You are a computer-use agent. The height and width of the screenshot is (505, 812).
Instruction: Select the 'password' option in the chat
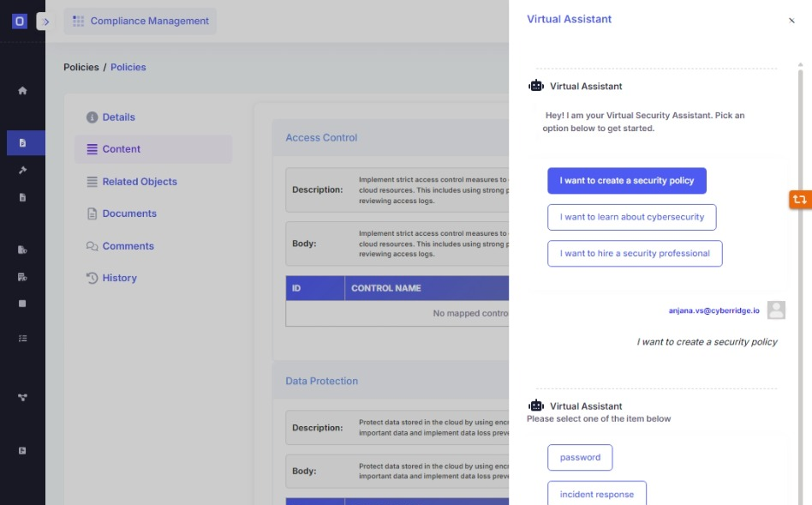click(x=580, y=457)
